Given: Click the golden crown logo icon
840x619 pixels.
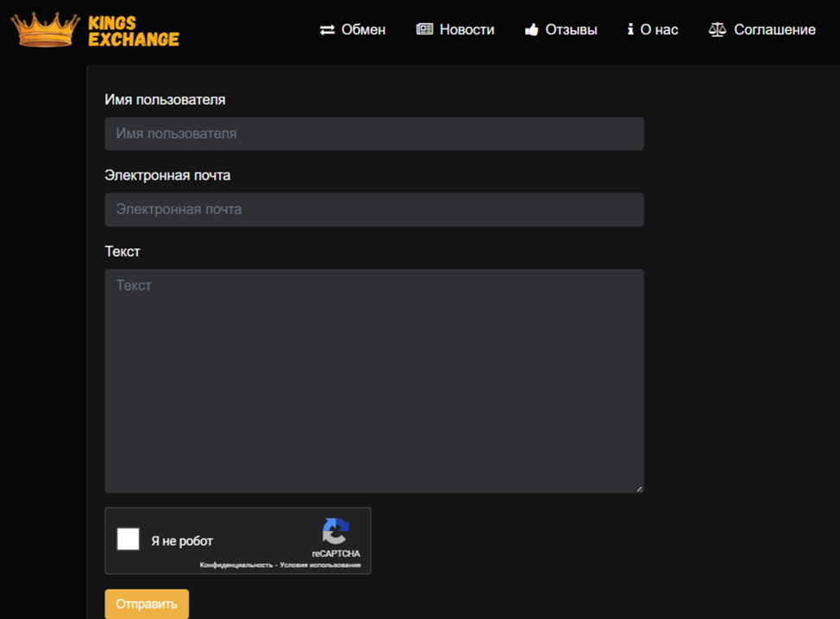Looking at the screenshot, I should [x=45, y=29].
